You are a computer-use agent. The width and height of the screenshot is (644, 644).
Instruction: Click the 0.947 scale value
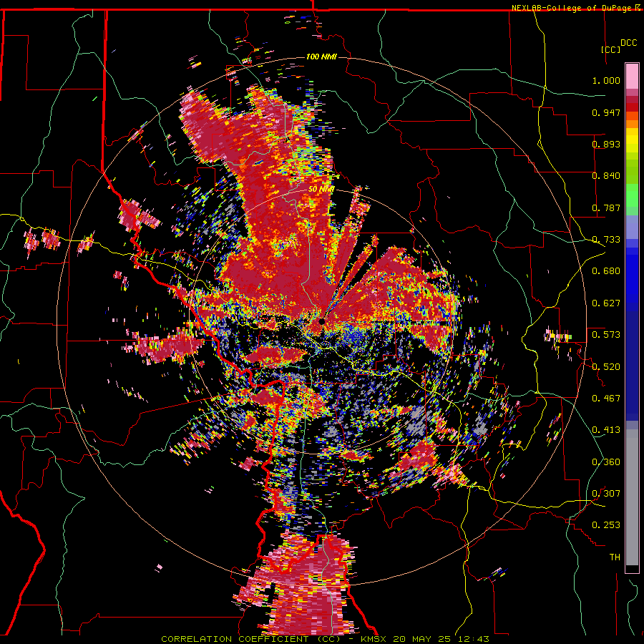coord(606,112)
